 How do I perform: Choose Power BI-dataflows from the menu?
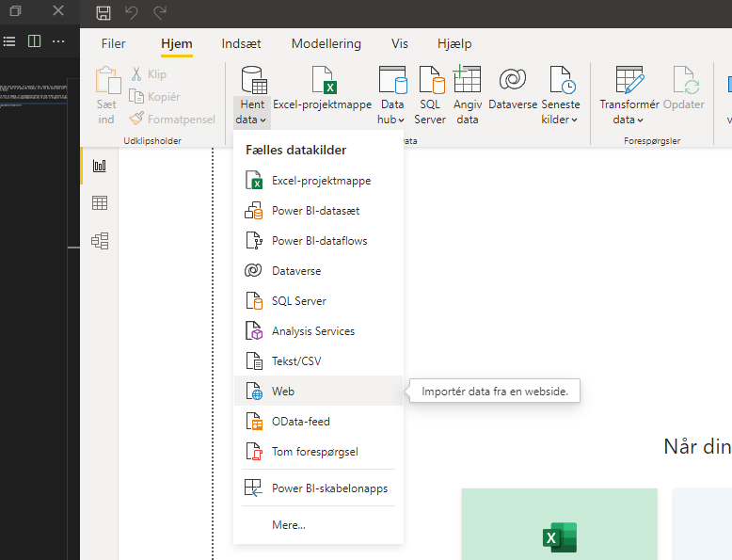tap(318, 241)
